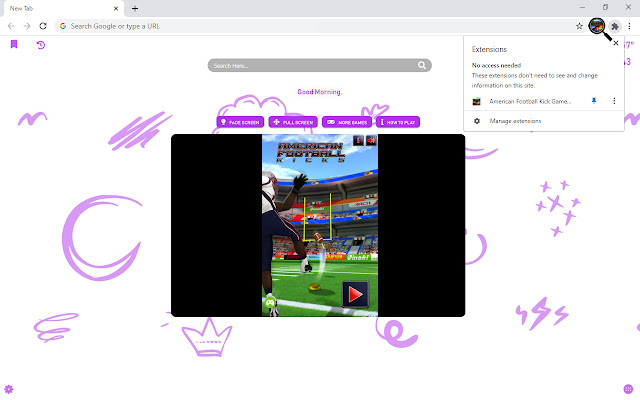Open the purple settings gear at the bottom left
640x400 pixels.
point(9,389)
